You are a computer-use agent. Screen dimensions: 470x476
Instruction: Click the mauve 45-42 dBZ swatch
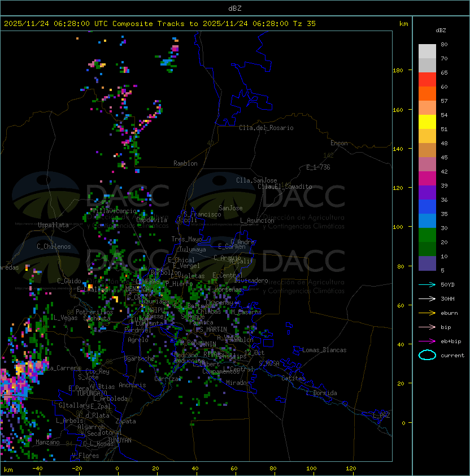pos(427,165)
